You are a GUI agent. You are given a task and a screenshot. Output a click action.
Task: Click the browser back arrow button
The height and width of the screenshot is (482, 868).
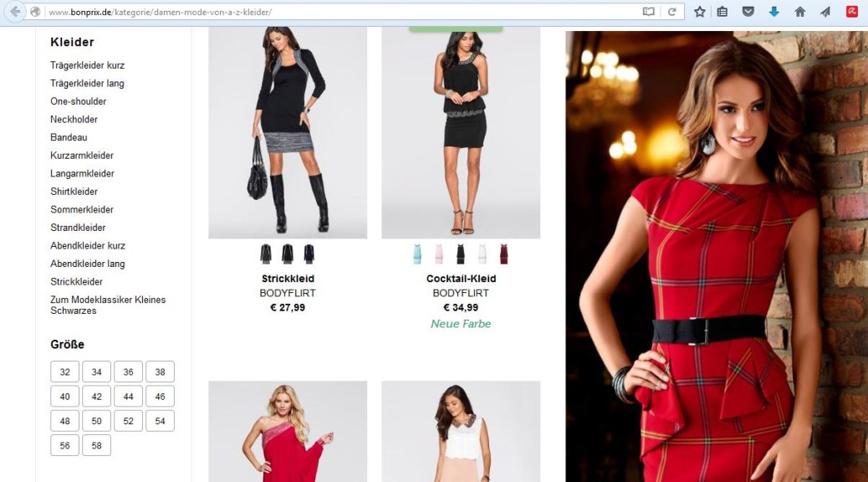click(16, 12)
